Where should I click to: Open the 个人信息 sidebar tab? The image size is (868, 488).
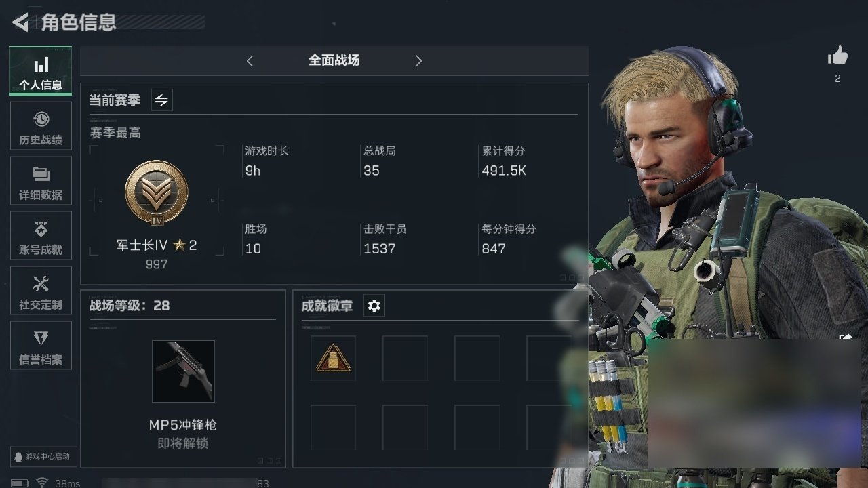[41, 71]
